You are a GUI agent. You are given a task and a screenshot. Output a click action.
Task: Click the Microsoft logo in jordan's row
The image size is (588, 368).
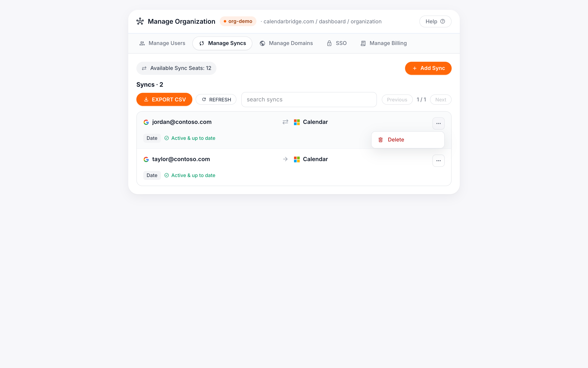click(x=297, y=122)
